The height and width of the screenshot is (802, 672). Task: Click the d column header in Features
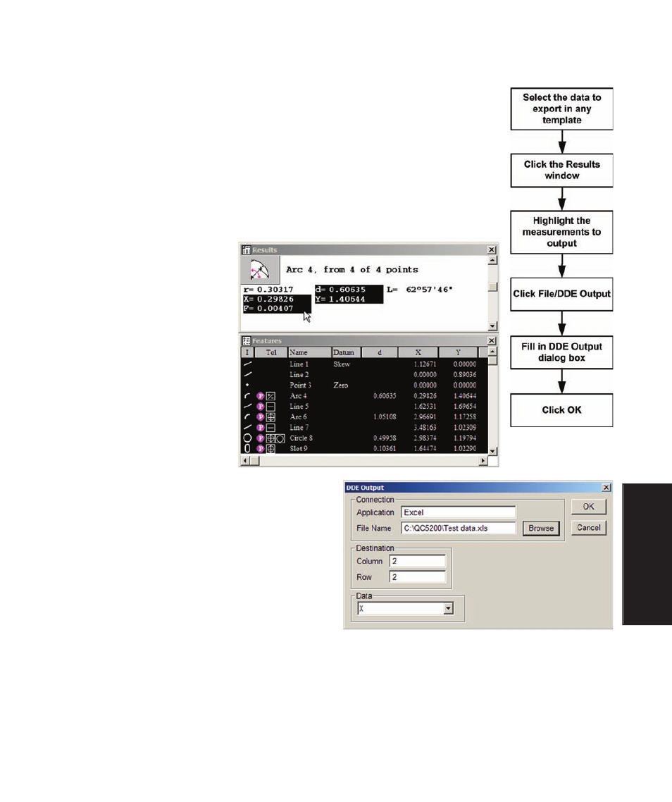coord(380,352)
